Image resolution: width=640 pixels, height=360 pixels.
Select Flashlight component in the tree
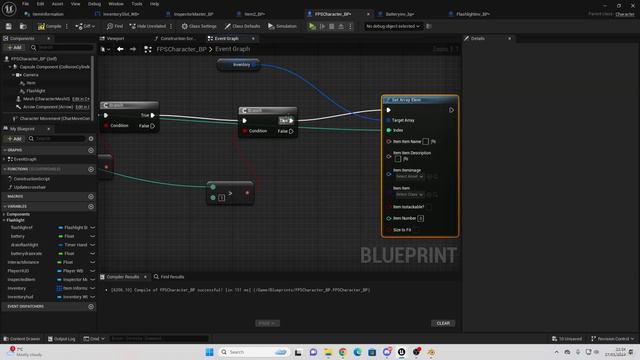(36, 91)
